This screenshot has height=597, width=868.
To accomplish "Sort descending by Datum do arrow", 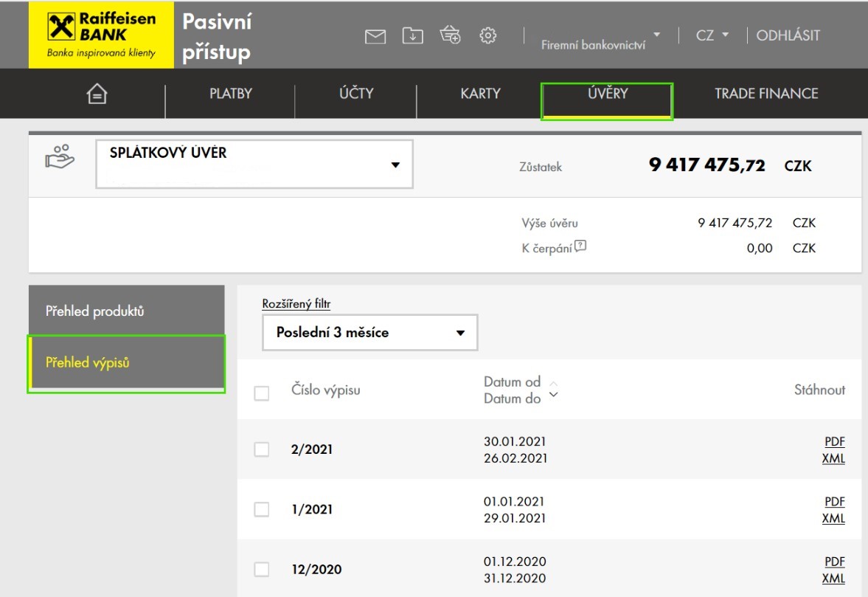I will tap(554, 395).
